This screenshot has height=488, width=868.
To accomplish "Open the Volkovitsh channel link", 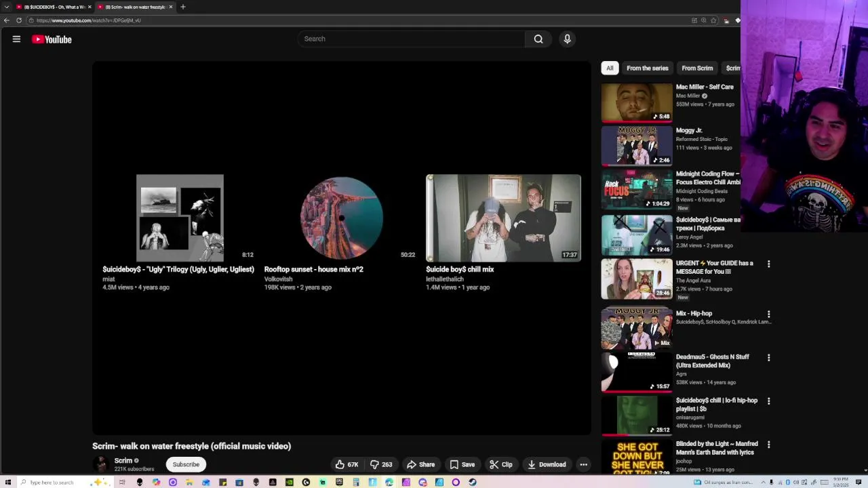I will (278, 279).
